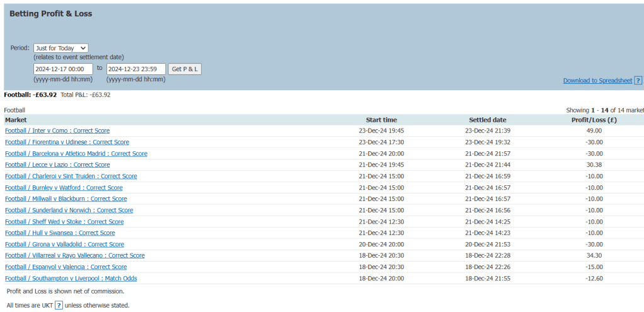Open Charleroi v Sint Truiden market link
The width and height of the screenshot is (644, 312).
pyautogui.click(x=71, y=176)
